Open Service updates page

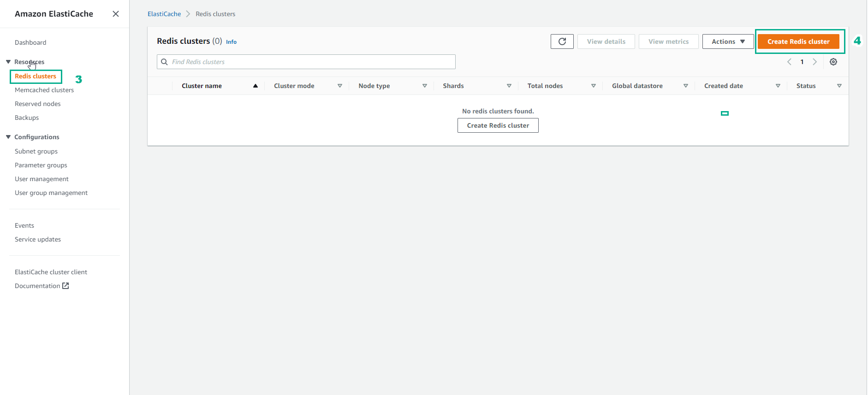pos(38,239)
